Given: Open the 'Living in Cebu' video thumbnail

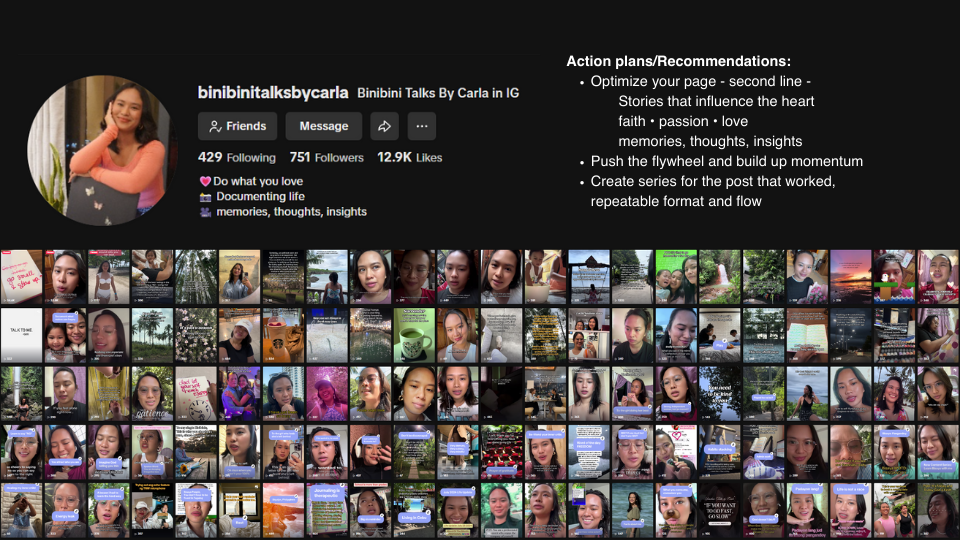Looking at the screenshot, I should click(414, 510).
